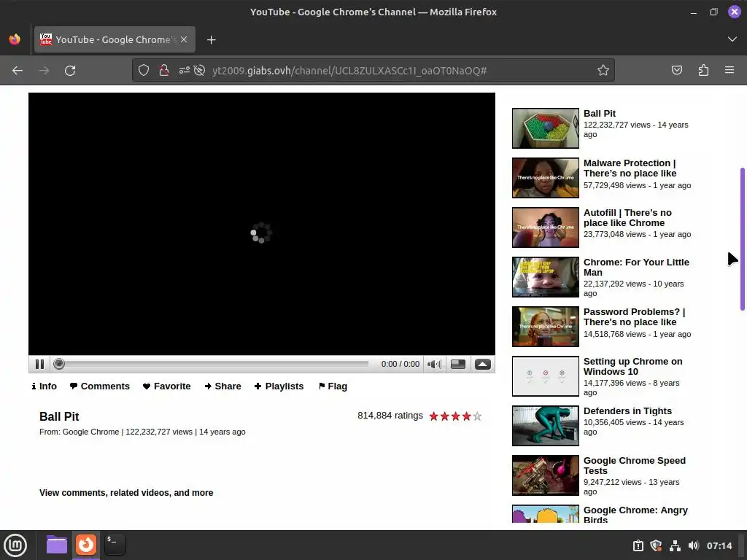The height and width of the screenshot is (560, 747).
Task: Open the Autofill video thumbnail
Action: click(546, 227)
